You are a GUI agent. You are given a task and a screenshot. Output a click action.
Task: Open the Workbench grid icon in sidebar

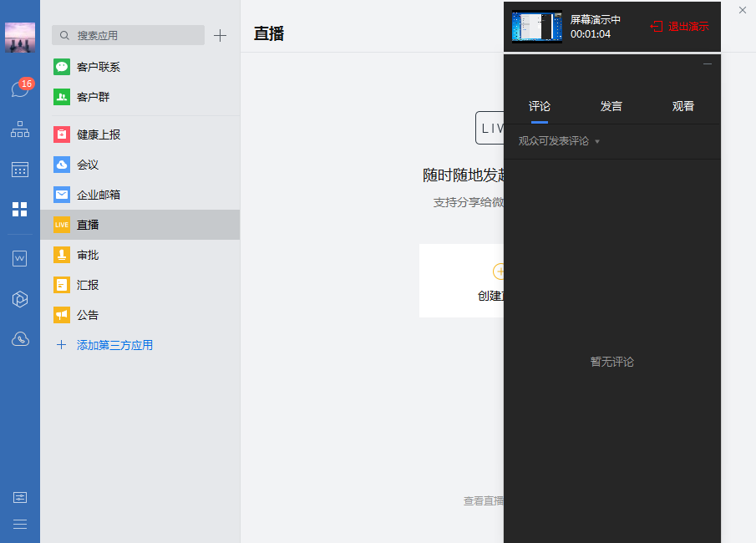point(19,210)
